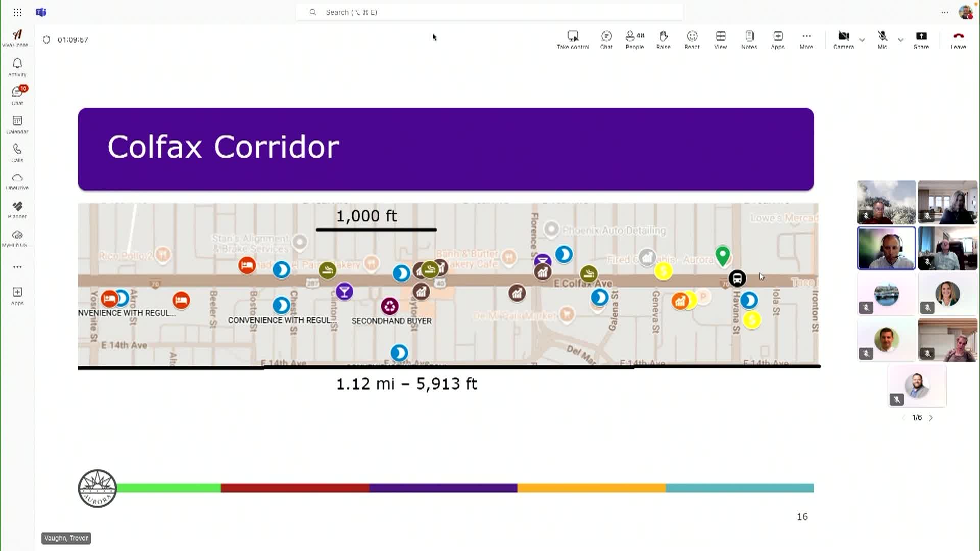Open meeting Notes
980x551 pixels.
coord(749,39)
